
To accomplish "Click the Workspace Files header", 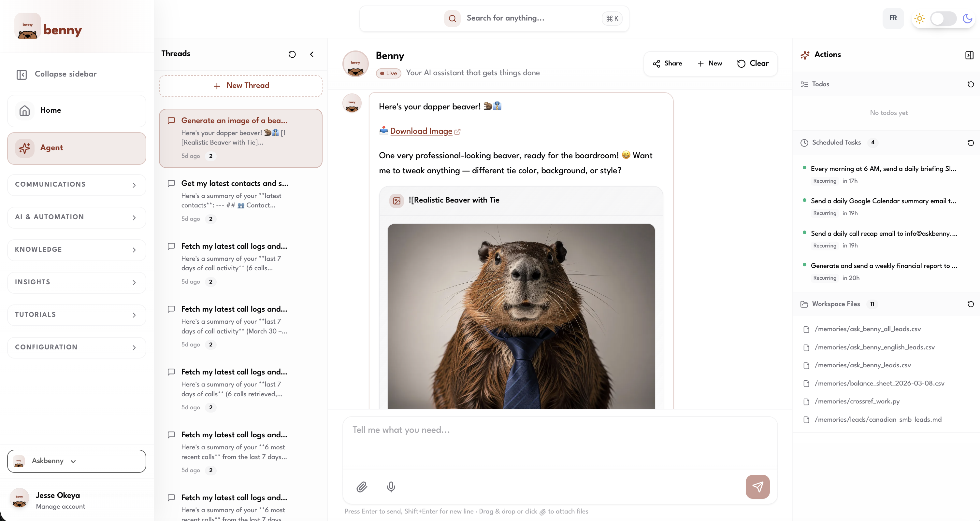I will coord(836,304).
